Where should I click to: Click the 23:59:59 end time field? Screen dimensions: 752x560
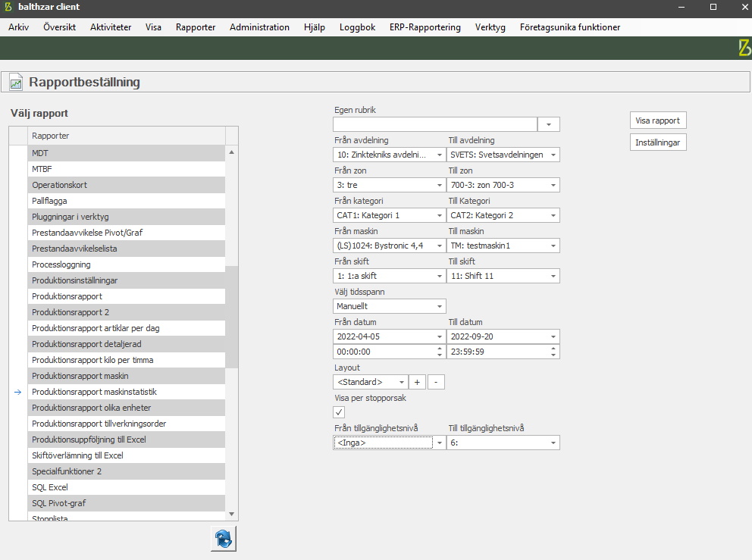tap(497, 352)
